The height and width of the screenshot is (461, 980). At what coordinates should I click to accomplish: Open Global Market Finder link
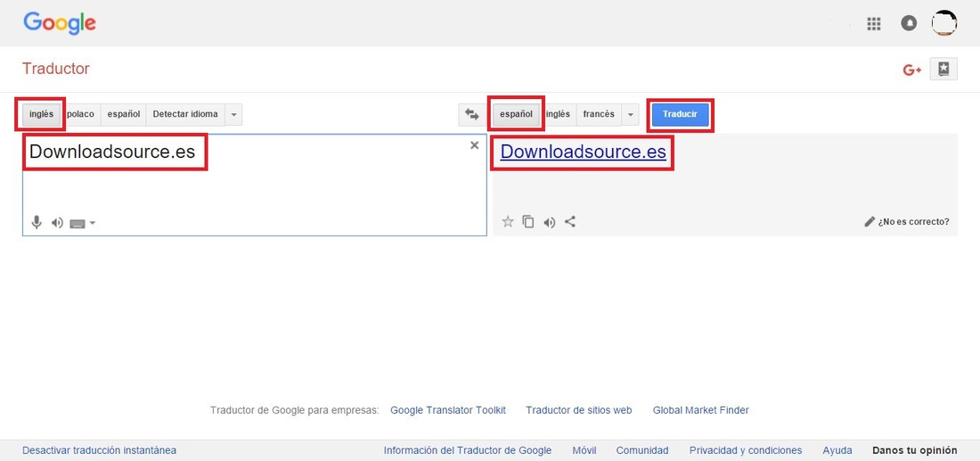click(700, 410)
